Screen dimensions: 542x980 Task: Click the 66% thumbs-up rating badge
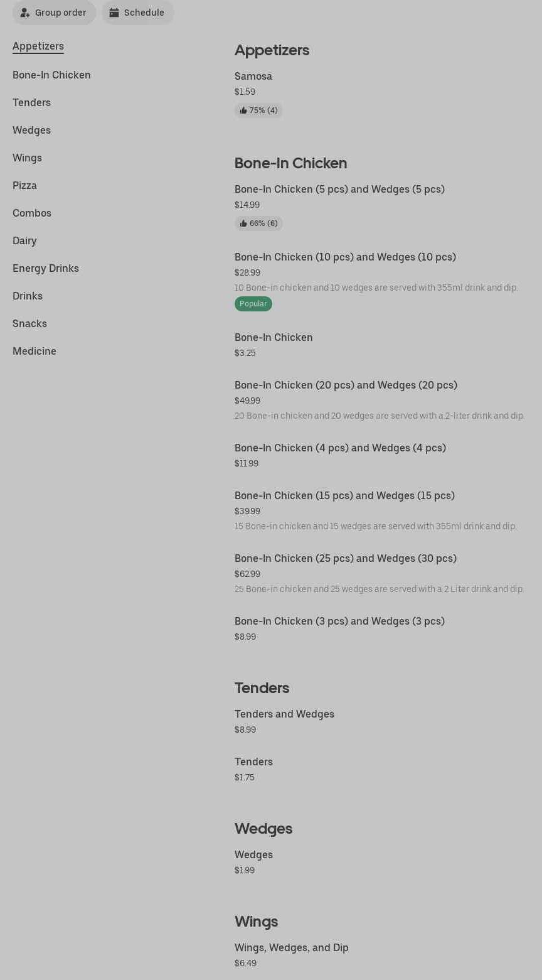(258, 223)
